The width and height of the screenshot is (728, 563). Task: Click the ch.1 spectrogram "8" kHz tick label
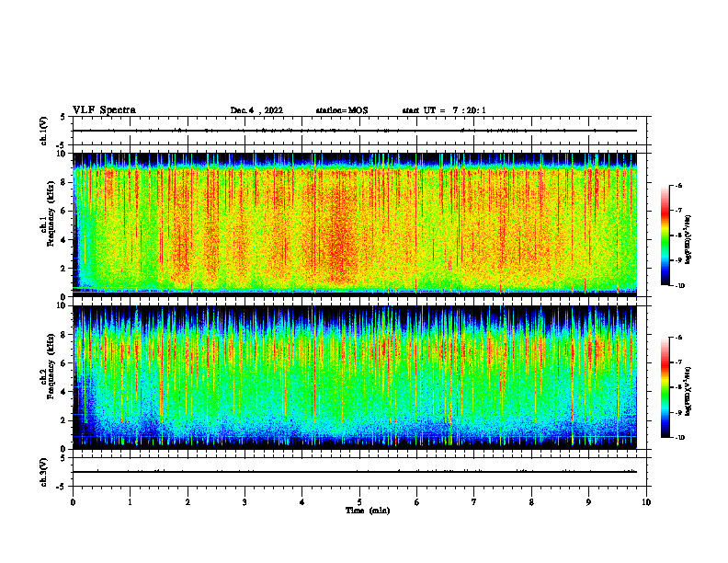pos(64,182)
